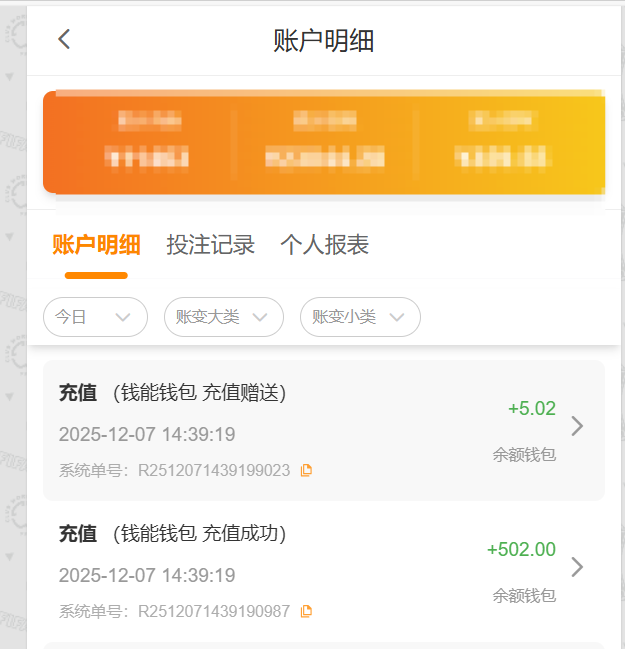Switch to the 投注记录 tab
Image resolution: width=625 pixels, height=649 pixels.
click(211, 245)
